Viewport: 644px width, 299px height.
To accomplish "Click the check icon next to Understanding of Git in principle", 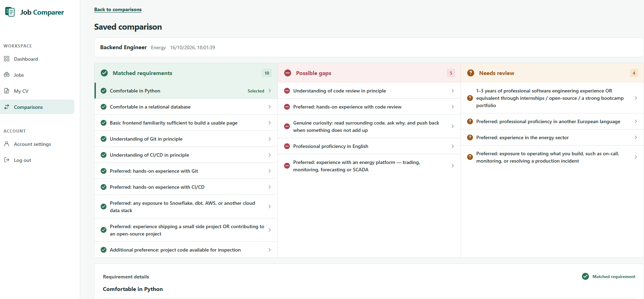I will click(x=104, y=139).
